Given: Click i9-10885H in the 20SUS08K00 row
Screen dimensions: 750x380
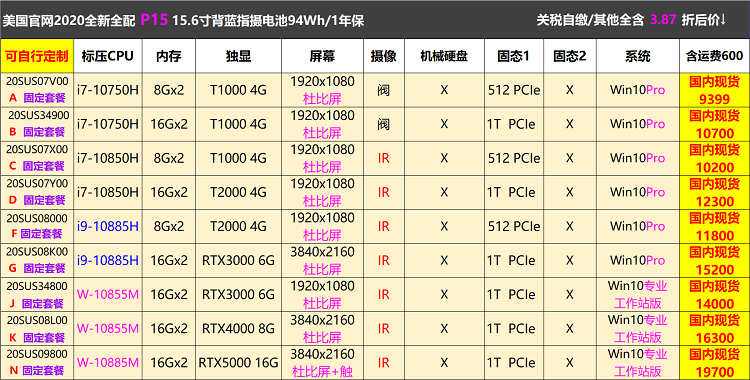Looking at the screenshot, I should [x=108, y=260].
